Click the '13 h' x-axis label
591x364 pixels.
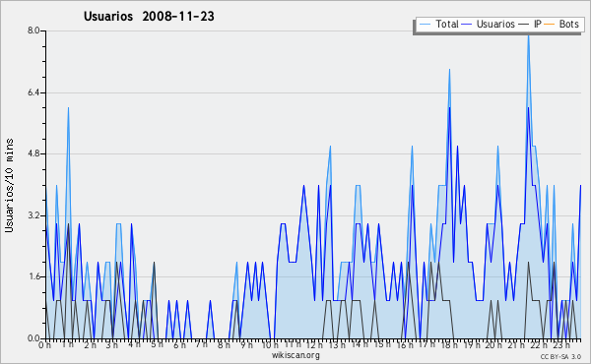click(337, 345)
